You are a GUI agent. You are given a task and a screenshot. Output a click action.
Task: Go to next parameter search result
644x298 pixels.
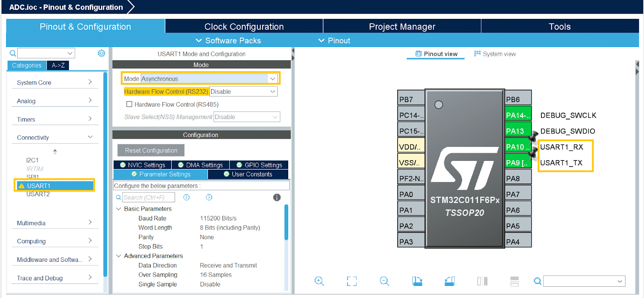click(x=209, y=197)
